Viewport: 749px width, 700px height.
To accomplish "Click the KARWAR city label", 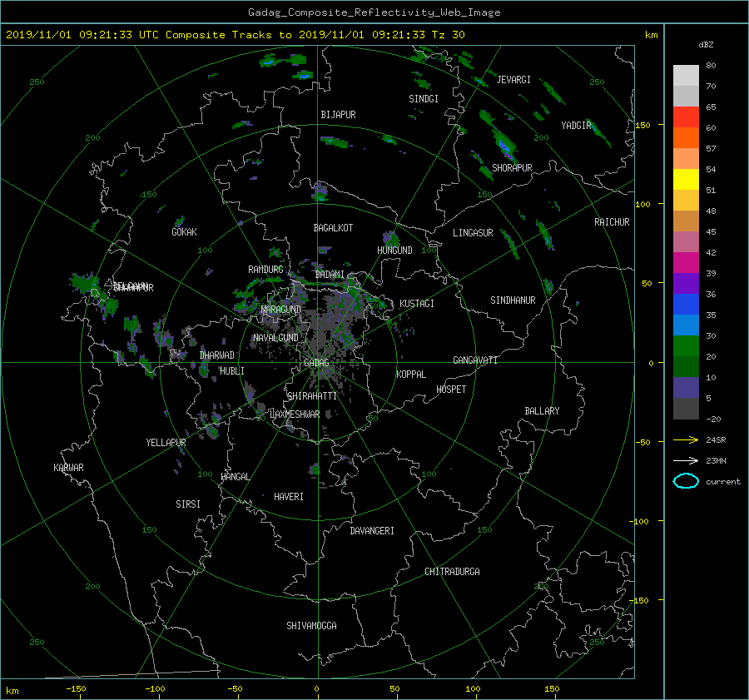I will (68, 467).
